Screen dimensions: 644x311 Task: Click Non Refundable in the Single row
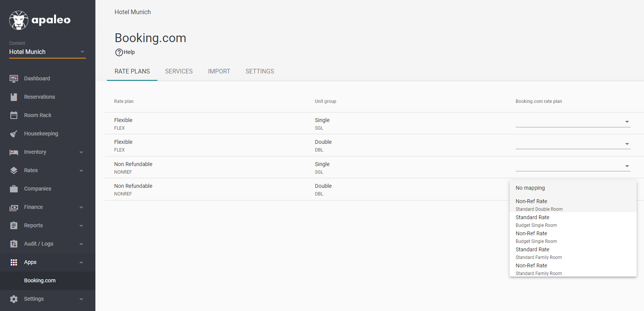pyautogui.click(x=133, y=164)
